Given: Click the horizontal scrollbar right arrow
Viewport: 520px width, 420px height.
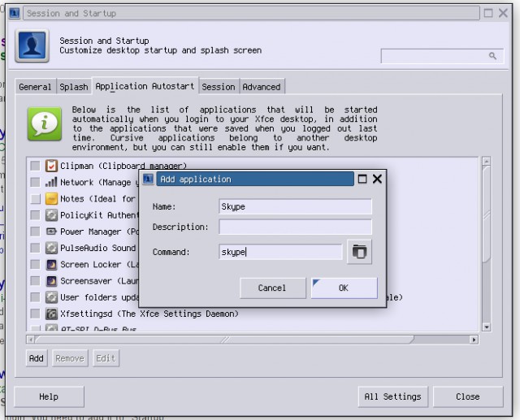Looking at the screenshot, I should [x=474, y=340].
